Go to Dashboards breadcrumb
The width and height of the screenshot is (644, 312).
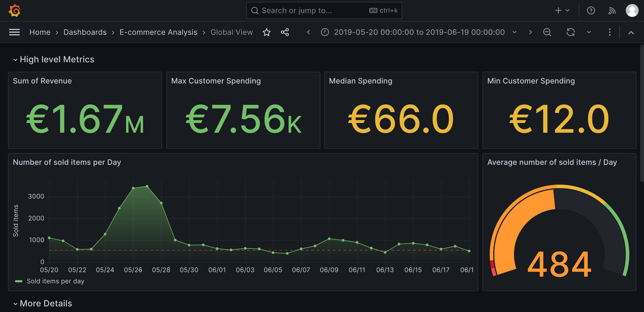coord(85,32)
